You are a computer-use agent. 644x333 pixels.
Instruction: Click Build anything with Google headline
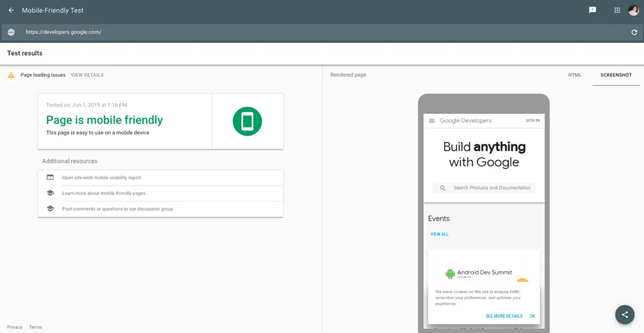(x=484, y=155)
